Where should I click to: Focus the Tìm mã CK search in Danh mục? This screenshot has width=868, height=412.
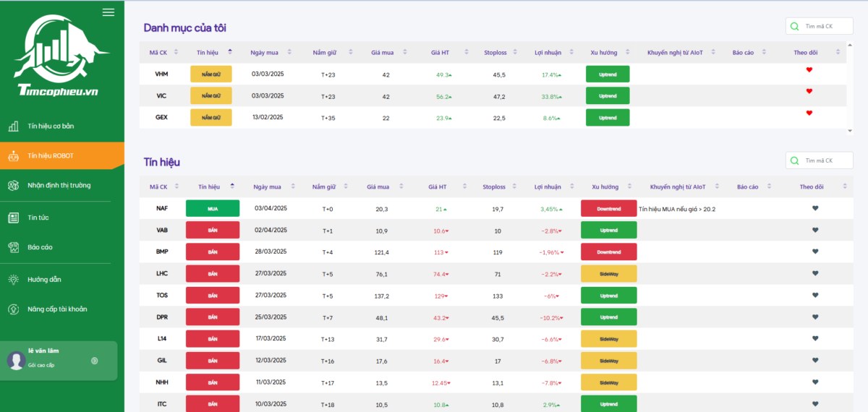pyautogui.click(x=820, y=26)
